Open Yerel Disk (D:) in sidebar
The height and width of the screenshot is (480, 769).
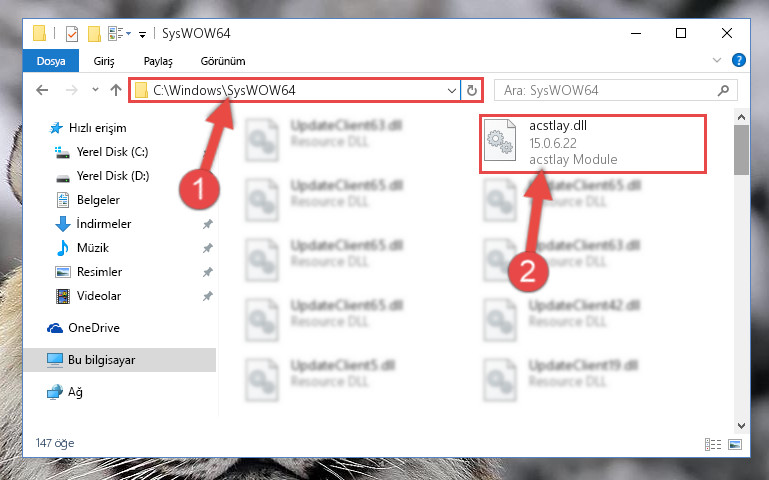113,176
